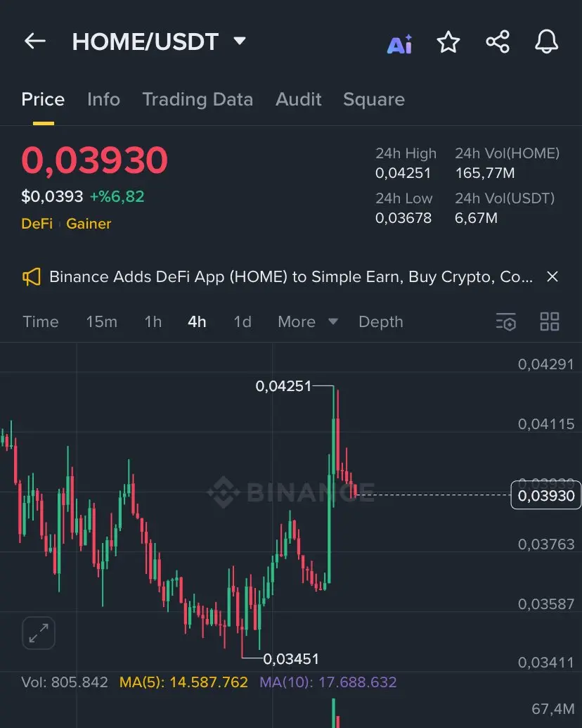
Task: Tap the MA(5) 14.587.762 indicator label
Action: 183,682
